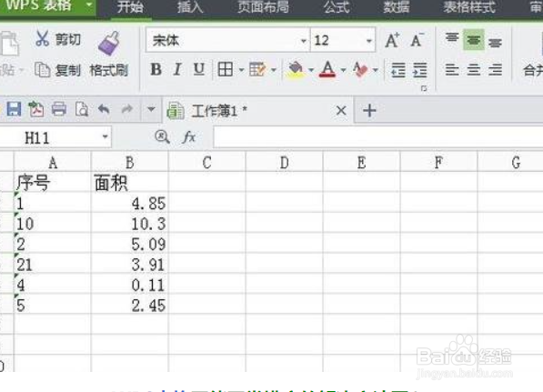The image size is (543, 392).
Task: Click the Cut (剪切) scissors icon
Action: pyautogui.click(x=42, y=39)
